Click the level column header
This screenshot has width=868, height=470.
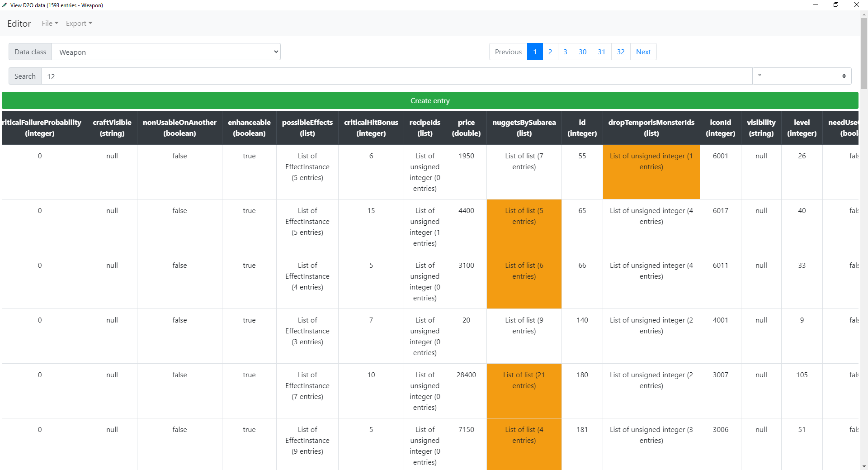point(802,128)
